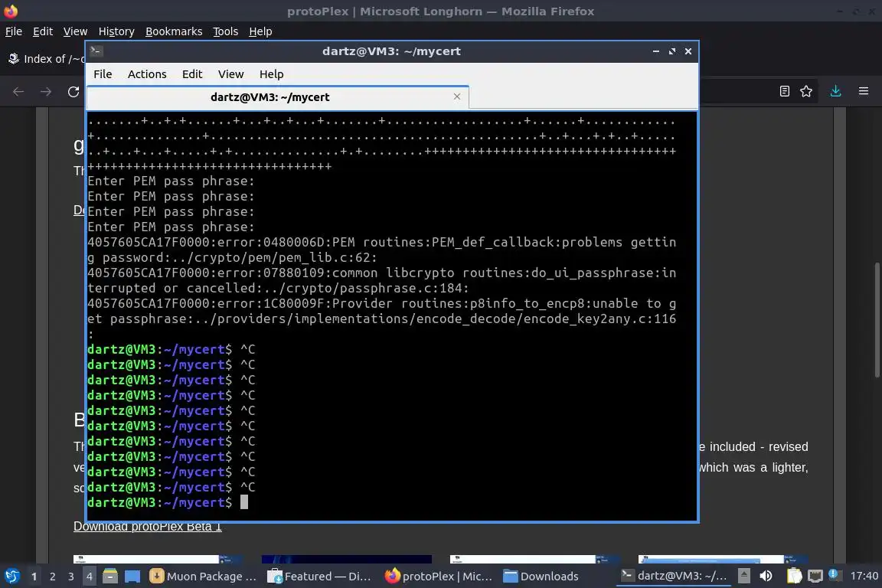Open Firefox File menu

pyautogui.click(x=14, y=31)
